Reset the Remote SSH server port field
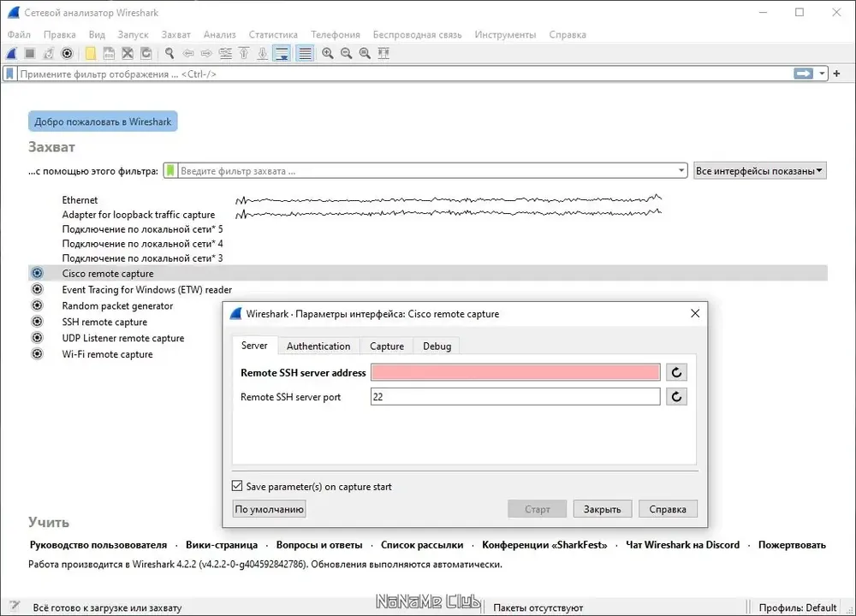856x616 pixels. click(x=676, y=397)
